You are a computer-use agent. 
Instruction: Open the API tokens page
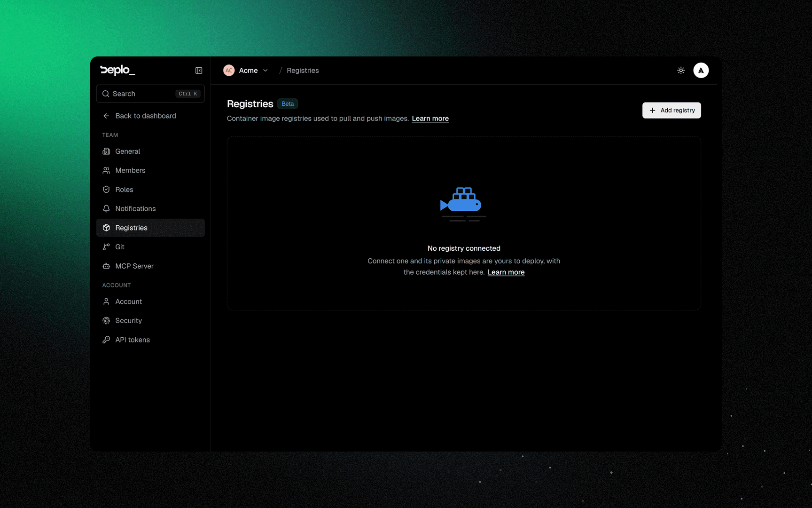click(x=150, y=340)
